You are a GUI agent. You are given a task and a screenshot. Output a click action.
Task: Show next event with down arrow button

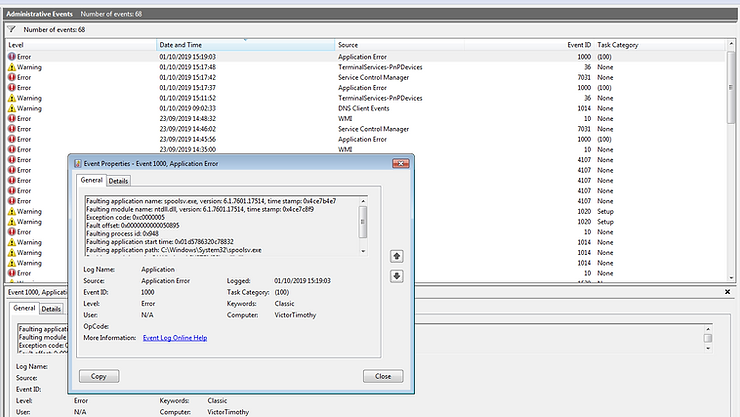(396, 276)
